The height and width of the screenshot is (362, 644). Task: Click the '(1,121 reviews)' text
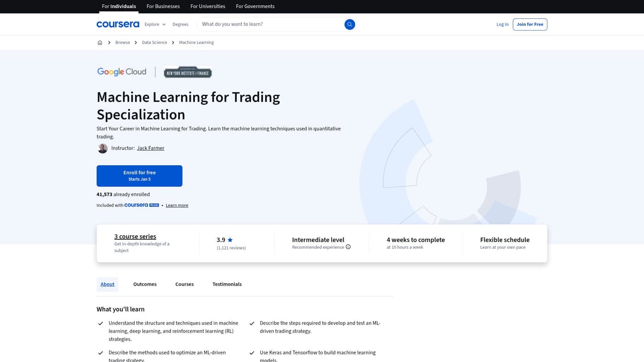(x=231, y=248)
